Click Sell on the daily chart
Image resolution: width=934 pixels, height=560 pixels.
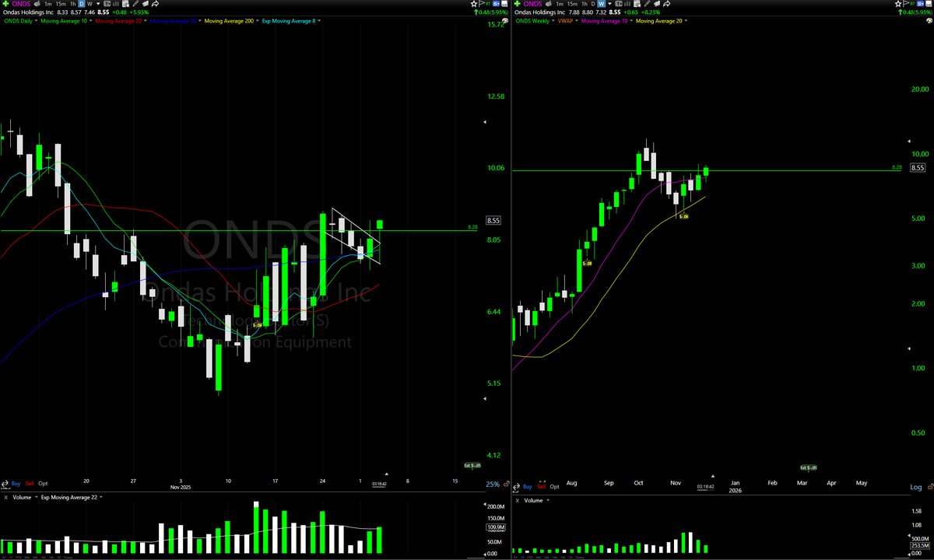30,484
